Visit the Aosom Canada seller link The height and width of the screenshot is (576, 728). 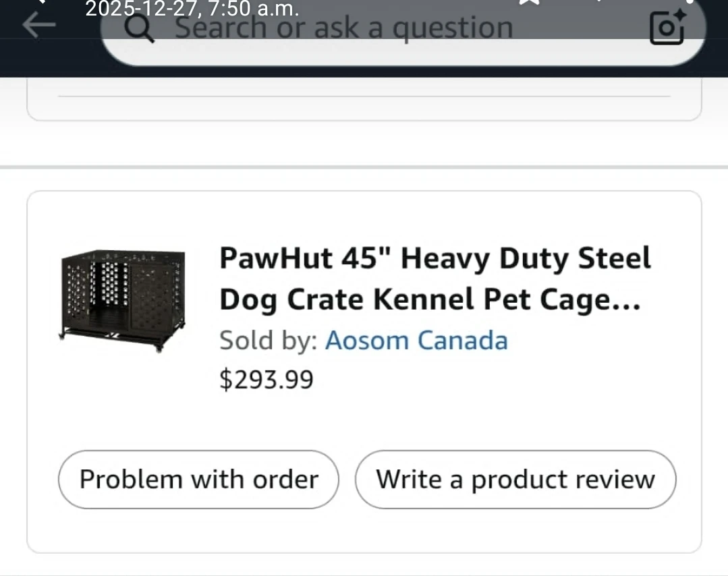click(416, 341)
